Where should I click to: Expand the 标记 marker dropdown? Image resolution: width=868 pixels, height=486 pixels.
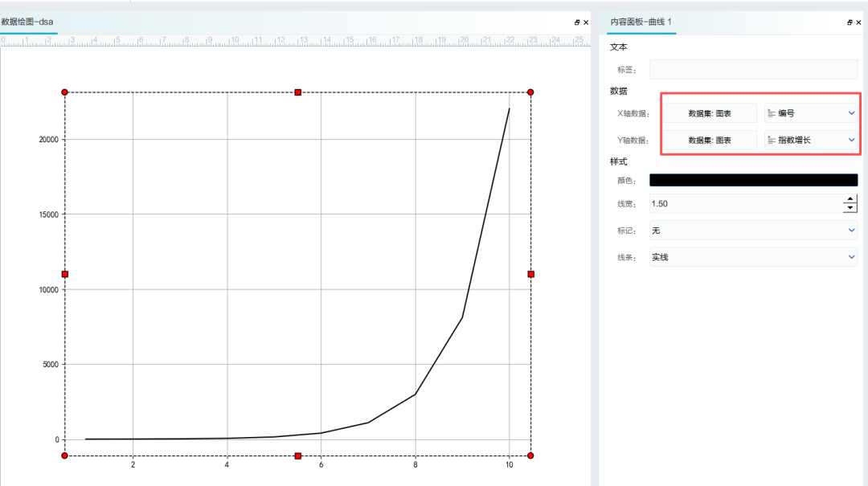753,231
